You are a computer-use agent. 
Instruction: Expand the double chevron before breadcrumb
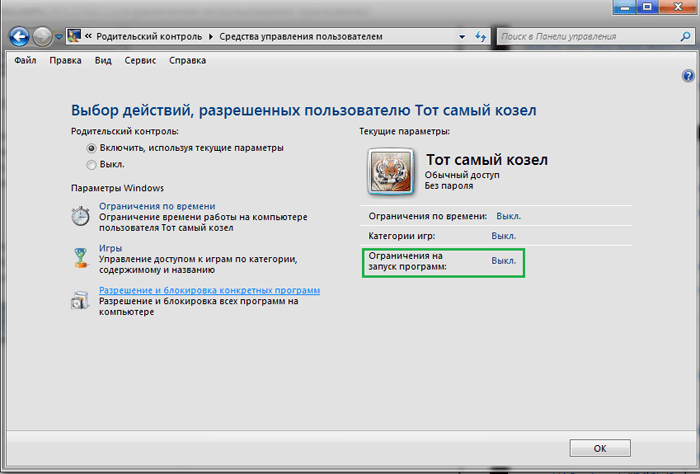pos(88,36)
